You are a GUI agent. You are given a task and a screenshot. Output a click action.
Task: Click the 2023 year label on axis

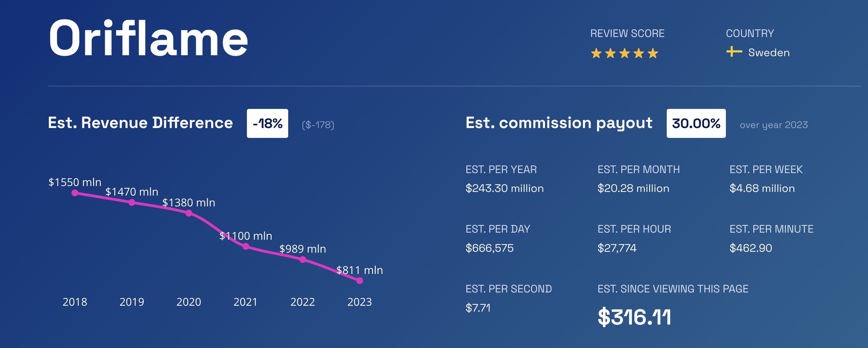coord(359,302)
